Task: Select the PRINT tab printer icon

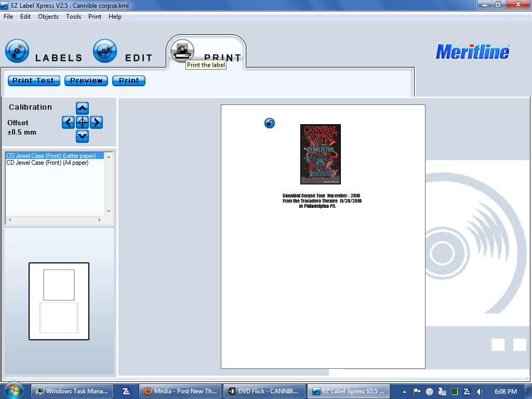Action: click(182, 50)
